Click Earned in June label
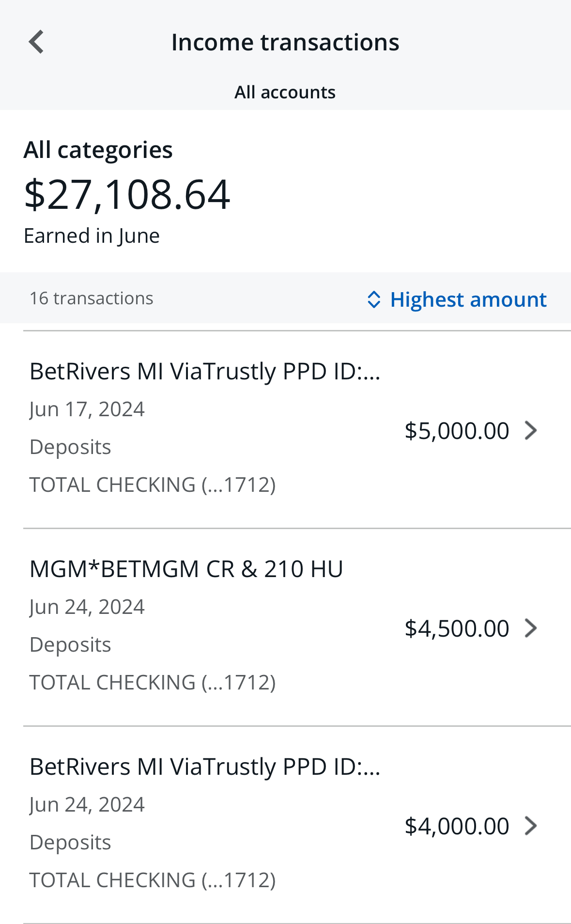This screenshot has height=924, width=571. click(x=92, y=236)
